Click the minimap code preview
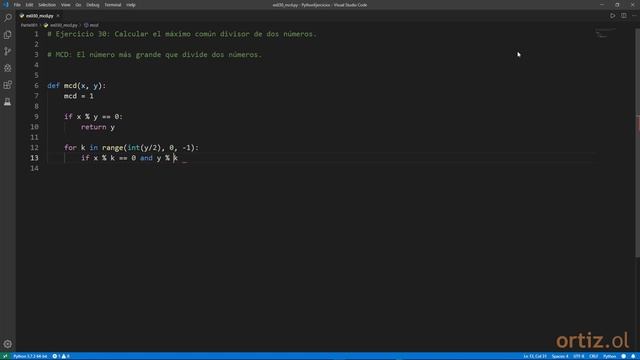This screenshot has width=640, height=360. tap(605, 33)
